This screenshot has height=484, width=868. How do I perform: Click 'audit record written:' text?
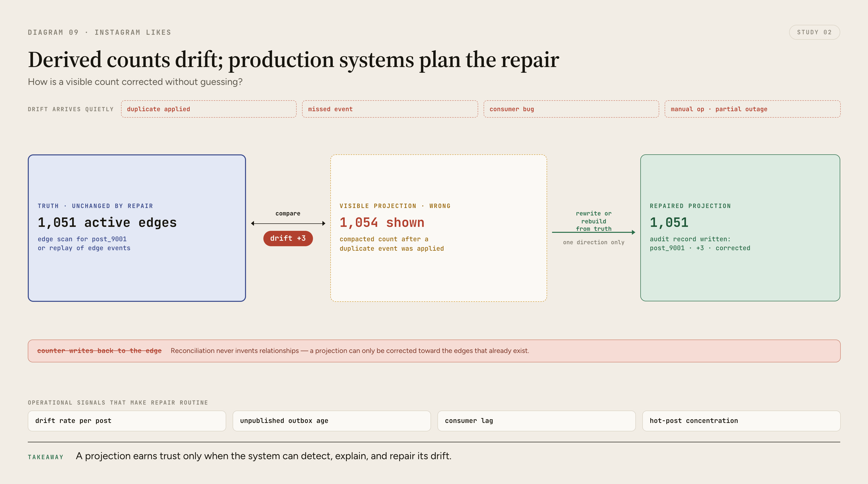coord(690,239)
